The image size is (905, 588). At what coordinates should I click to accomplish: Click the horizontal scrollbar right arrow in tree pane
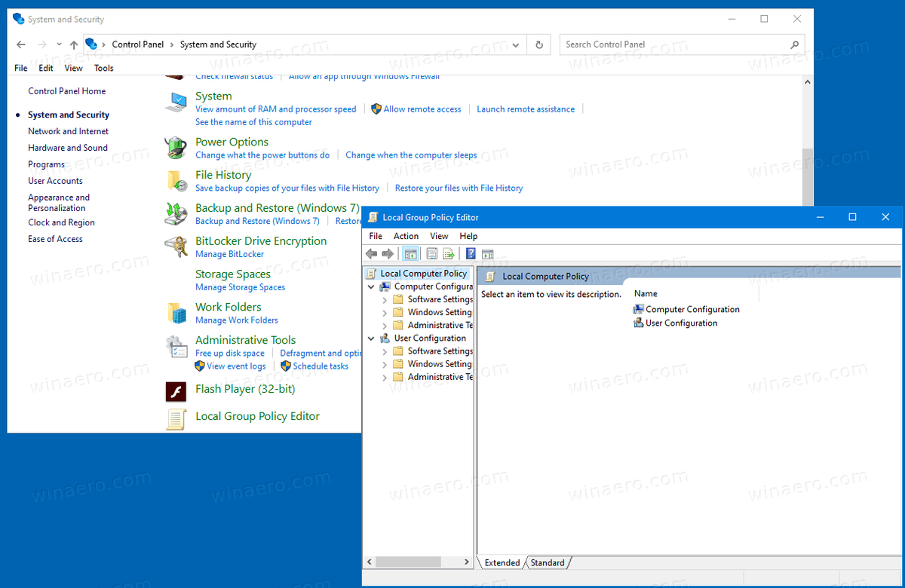click(x=467, y=562)
